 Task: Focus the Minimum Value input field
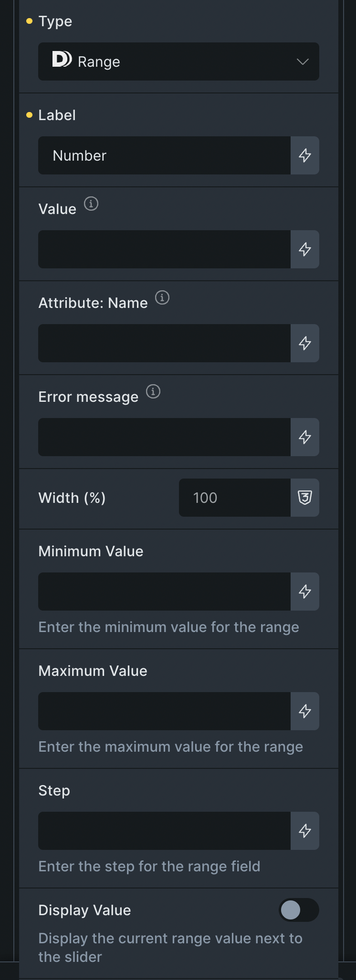[x=164, y=592]
